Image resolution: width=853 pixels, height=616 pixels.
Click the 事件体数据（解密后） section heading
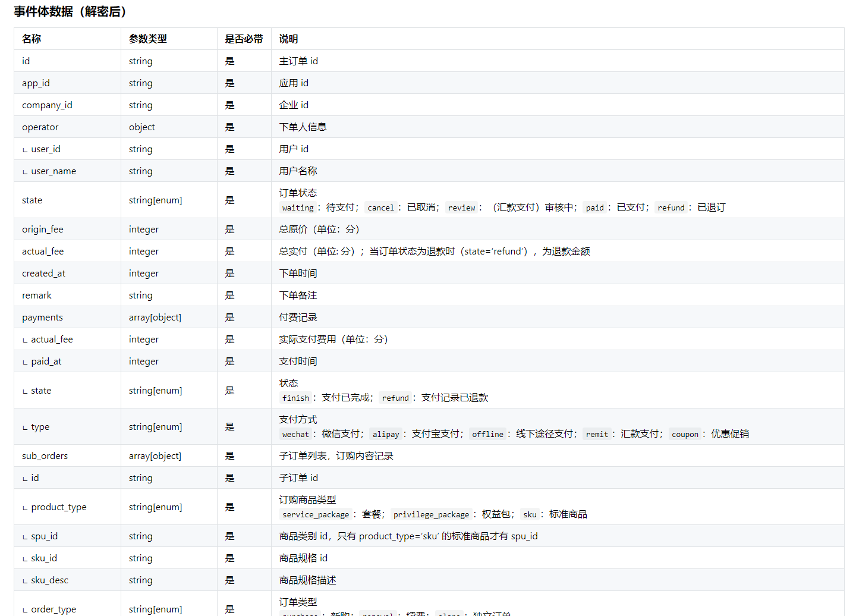click(x=70, y=12)
